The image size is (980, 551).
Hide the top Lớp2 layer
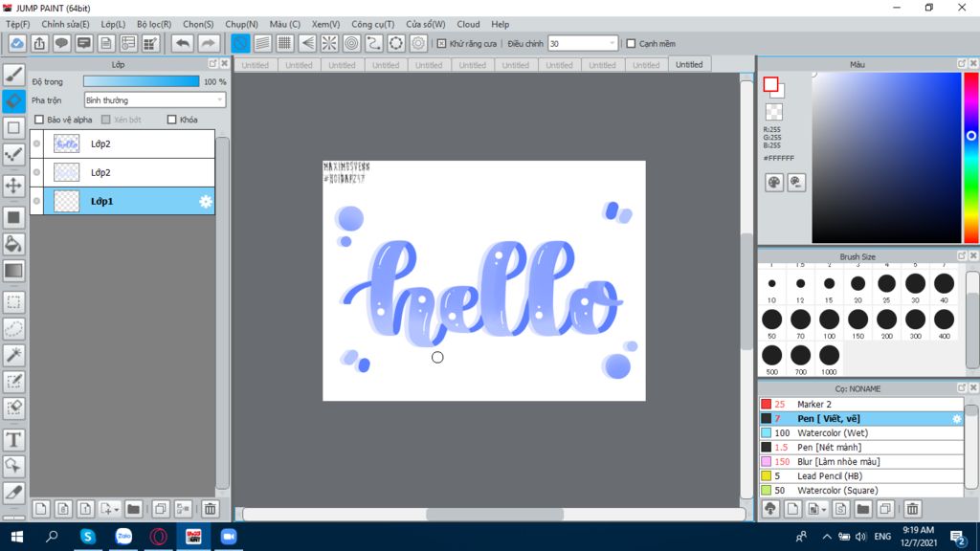tap(37, 143)
